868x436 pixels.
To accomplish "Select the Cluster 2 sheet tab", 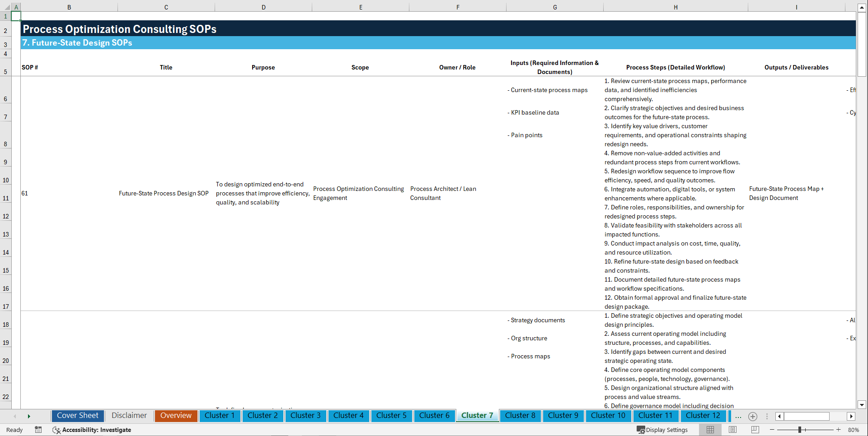I will [263, 416].
